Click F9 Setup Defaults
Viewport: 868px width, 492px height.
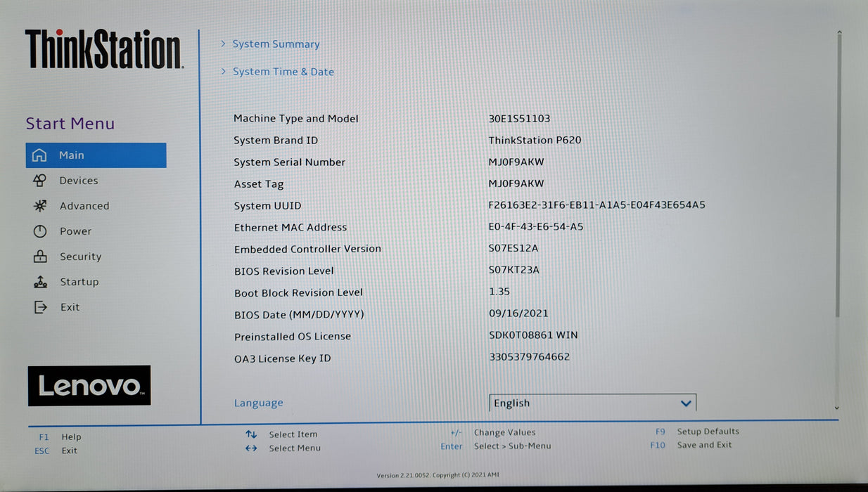tap(697, 432)
